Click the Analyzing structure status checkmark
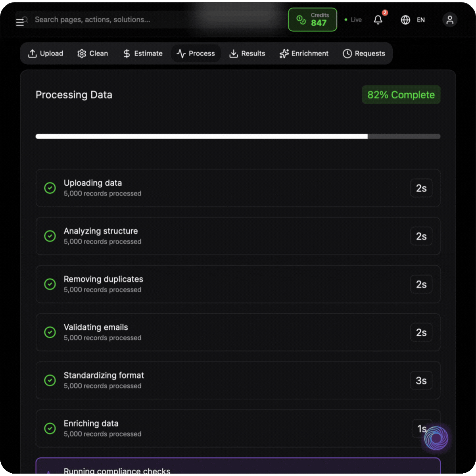This screenshot has height=476, width=476. (50, 236)
